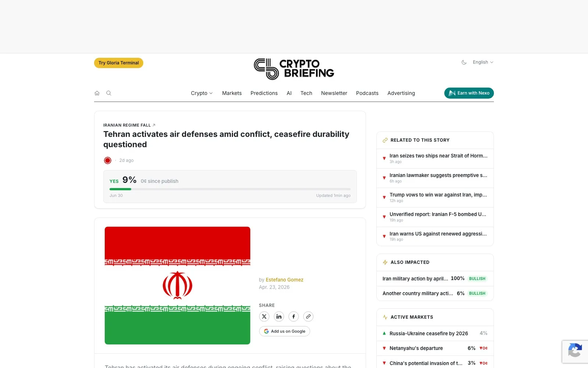Screen dimensions: 588x368
Task: Share article on LinkedIn
Action: tap(279, 316)
